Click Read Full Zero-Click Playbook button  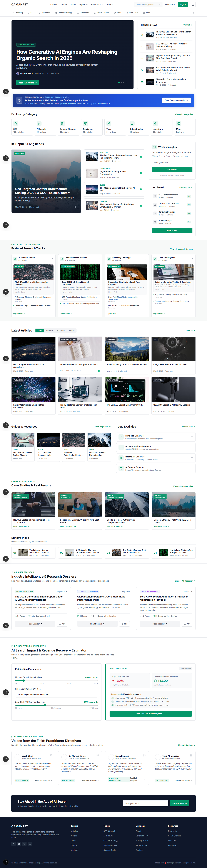click(x=150, y=714)
